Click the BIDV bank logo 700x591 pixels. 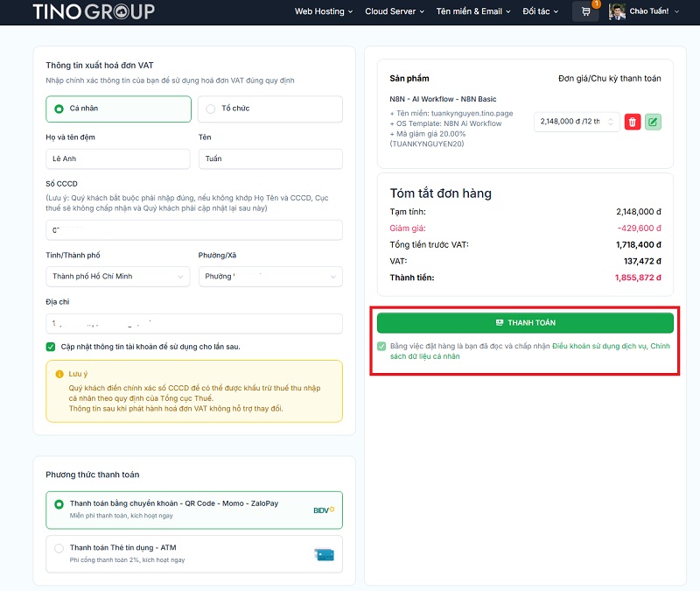pyautogui.click(x=323, y=509)
